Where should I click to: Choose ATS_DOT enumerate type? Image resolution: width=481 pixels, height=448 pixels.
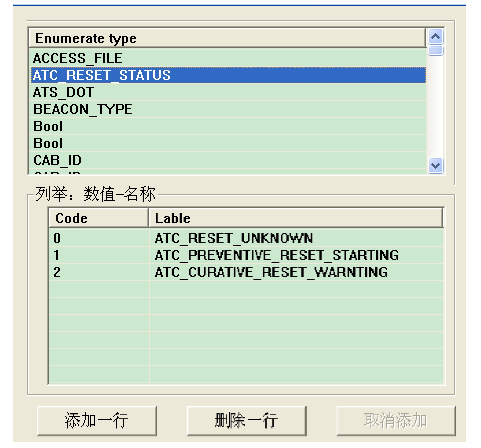[63, 92]
